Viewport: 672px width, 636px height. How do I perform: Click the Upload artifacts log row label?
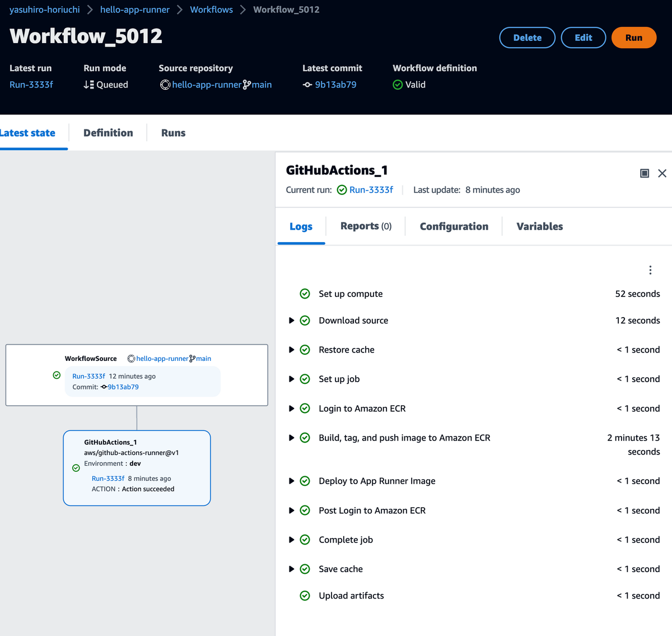tap(351, 596)
